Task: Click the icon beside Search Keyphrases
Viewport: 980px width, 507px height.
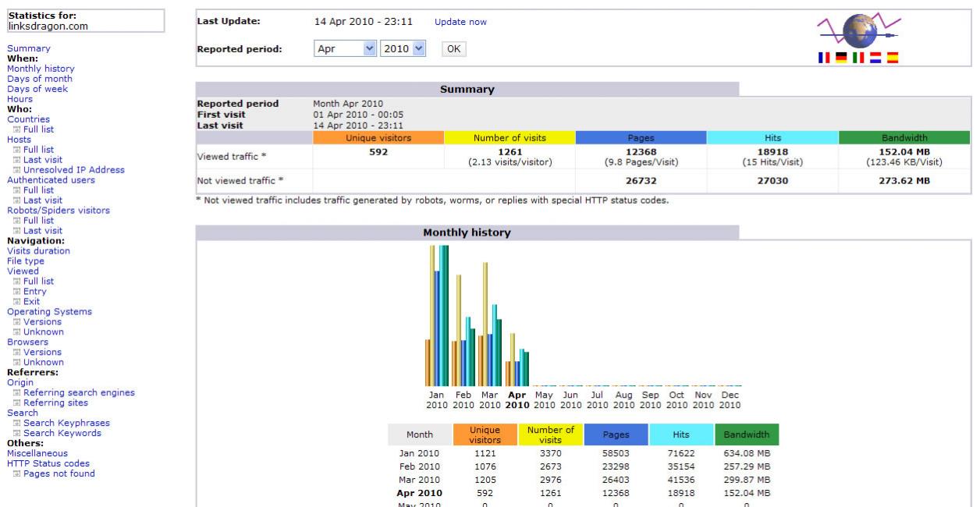Action: (x=16, y=424)
